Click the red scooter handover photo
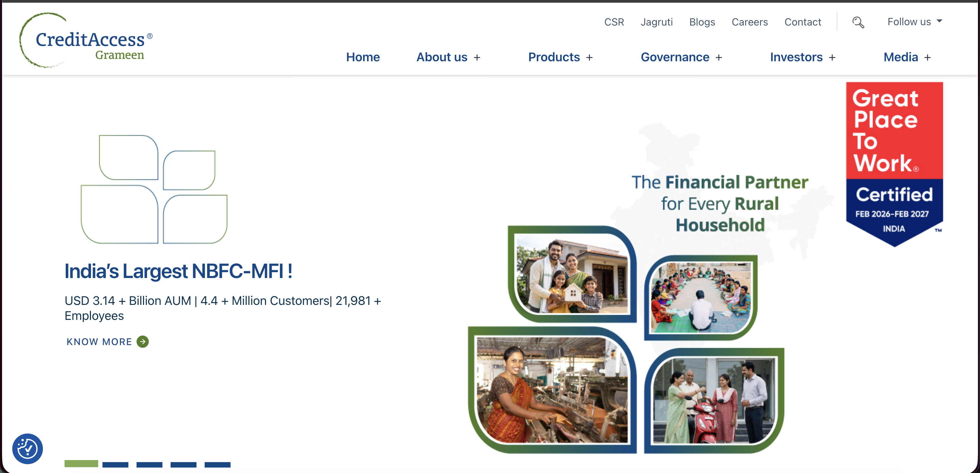This screenshot has height=473, width=980. click(x=714, y=401)
